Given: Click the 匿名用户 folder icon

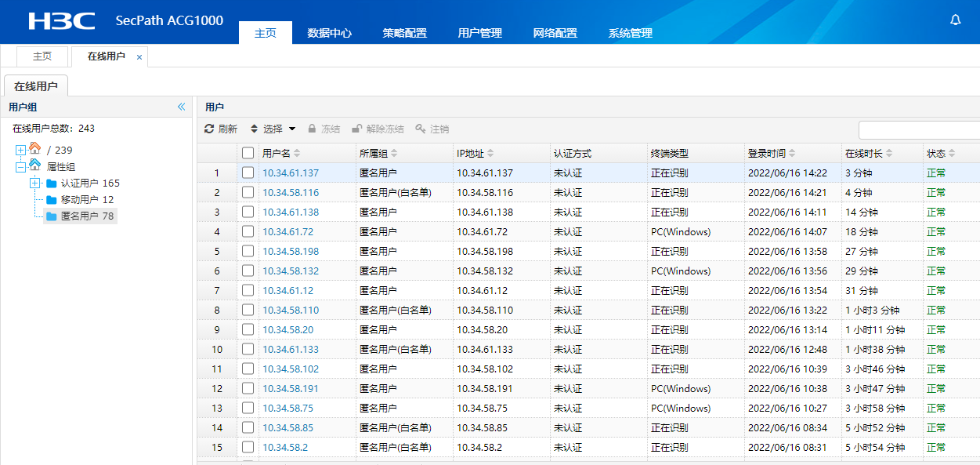Looking at the screenshot, I should 52,216.
